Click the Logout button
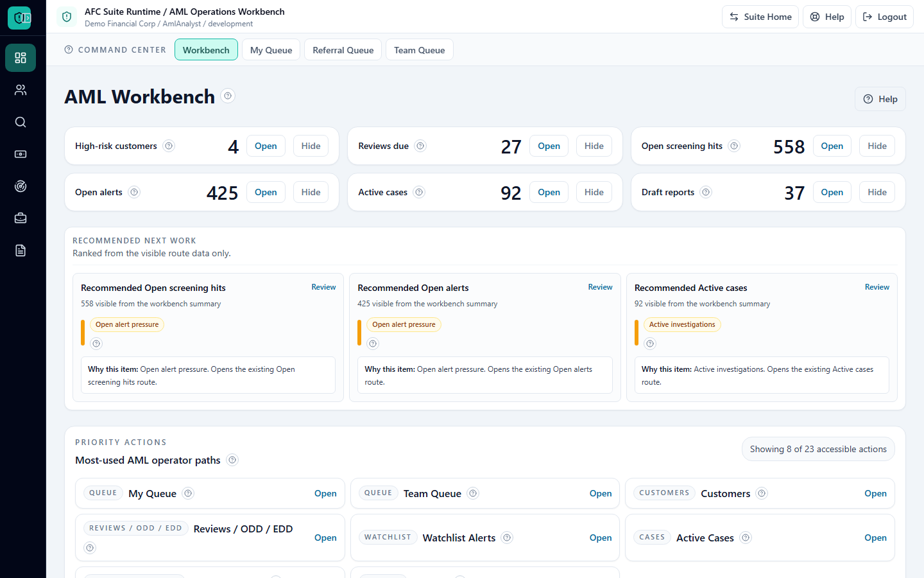Viewport: 924px width, 578px height. tap(884, 17)
